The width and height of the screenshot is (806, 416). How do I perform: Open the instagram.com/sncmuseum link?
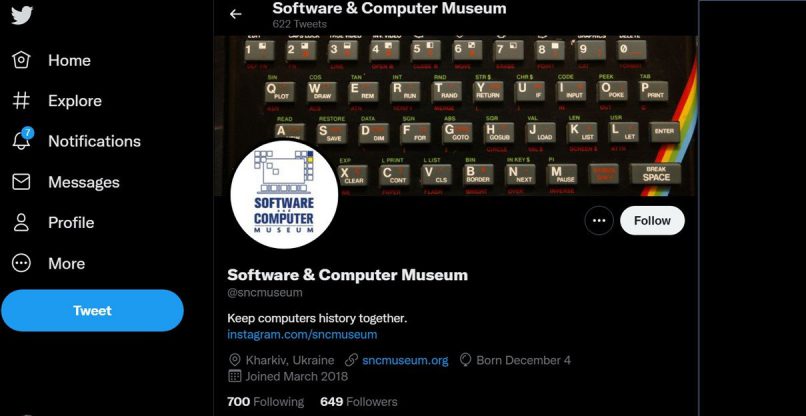coord(302,335)
